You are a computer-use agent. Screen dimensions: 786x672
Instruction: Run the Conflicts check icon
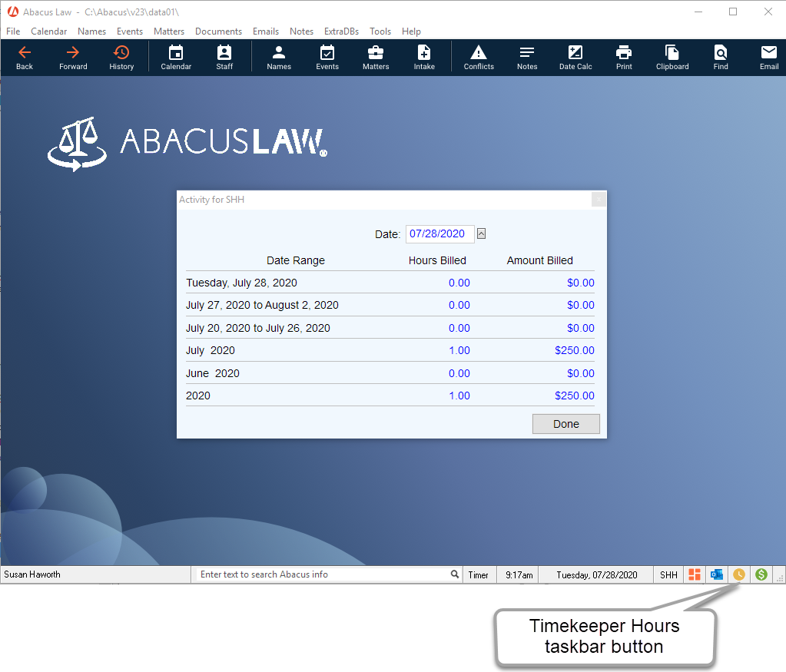tap(479, 58)
